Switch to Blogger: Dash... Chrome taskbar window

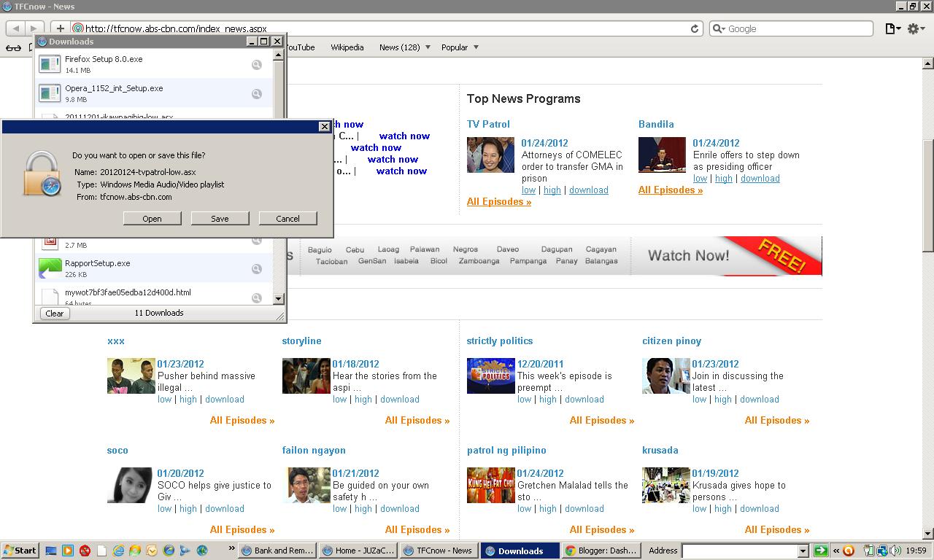click(x=601, y=551)
